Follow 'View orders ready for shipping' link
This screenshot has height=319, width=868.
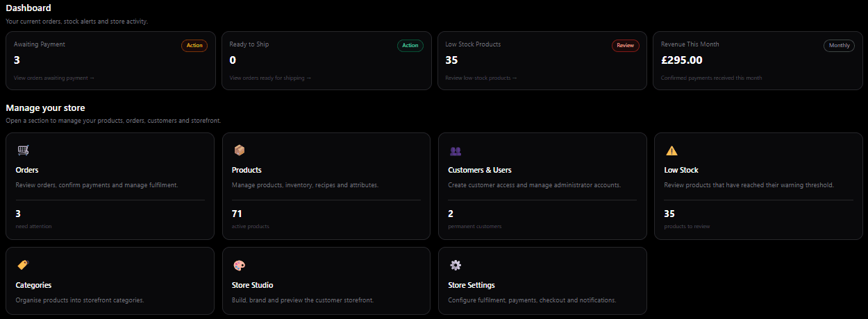271,78
